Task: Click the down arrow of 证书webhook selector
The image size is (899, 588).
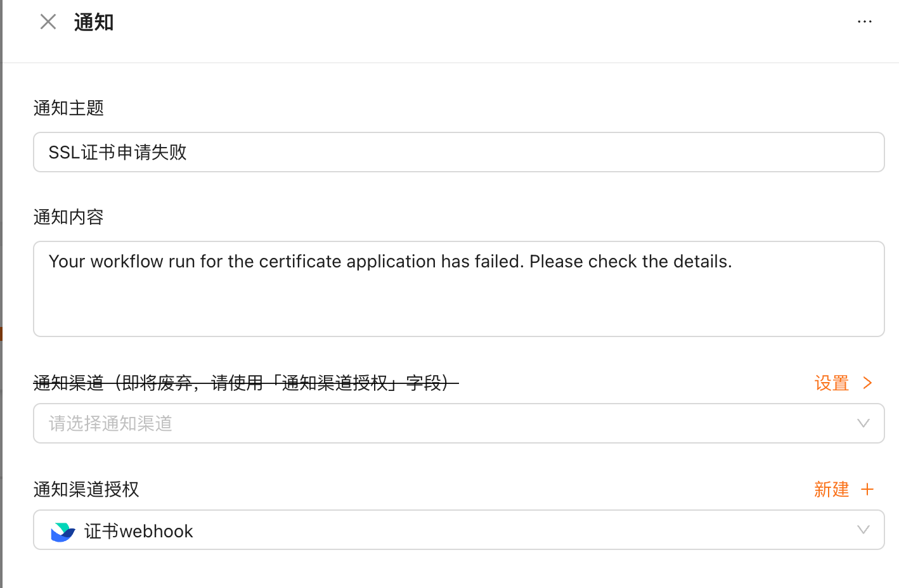Action: pos(863,530)
